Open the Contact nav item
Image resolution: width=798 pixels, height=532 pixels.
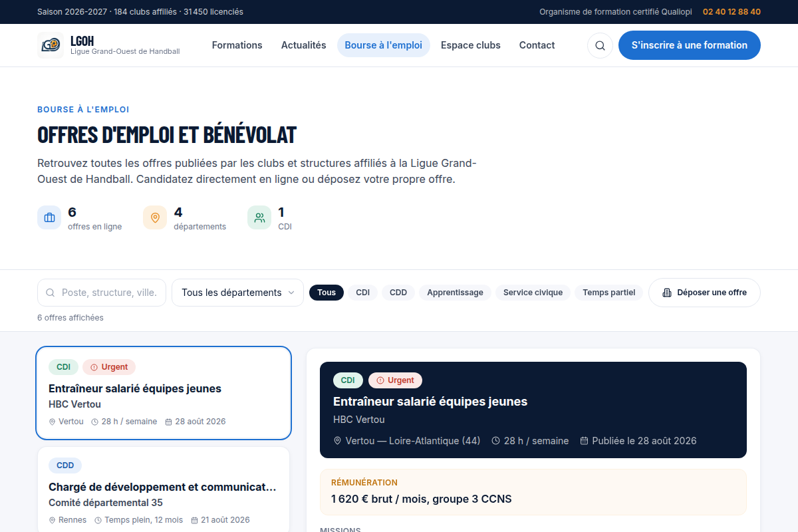pyautogui.click(x=537, y=45)
